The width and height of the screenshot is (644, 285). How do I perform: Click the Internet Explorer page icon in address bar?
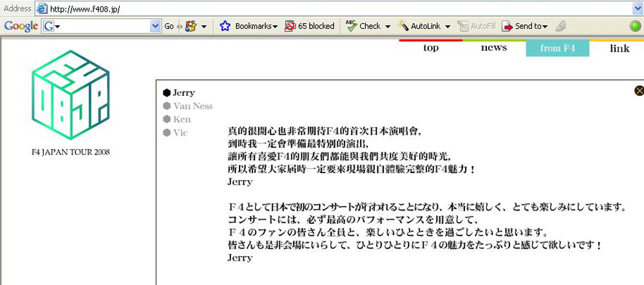pos(42,8)
